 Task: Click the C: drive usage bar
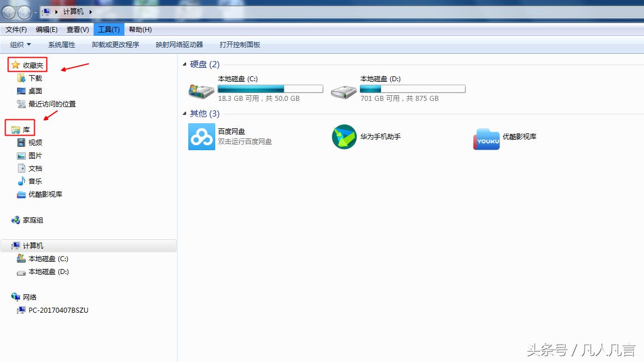270,89
